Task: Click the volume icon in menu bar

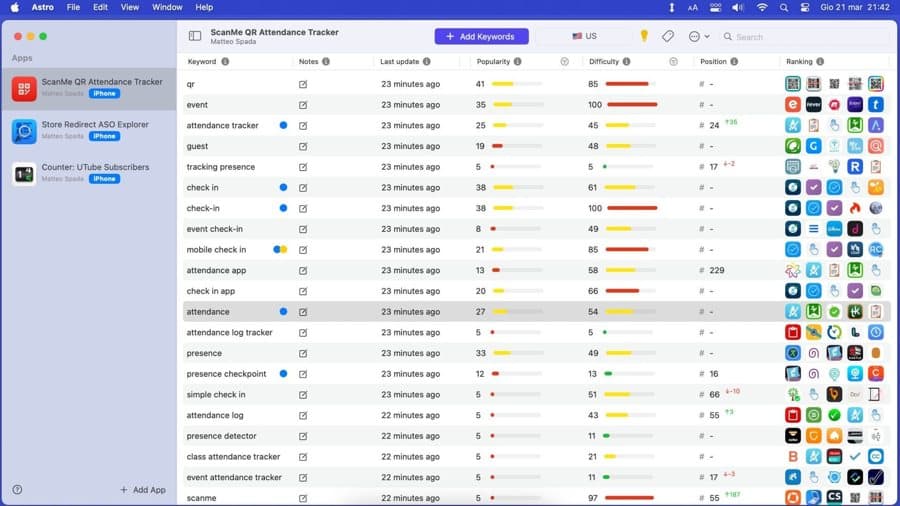Action: point(738,7)
